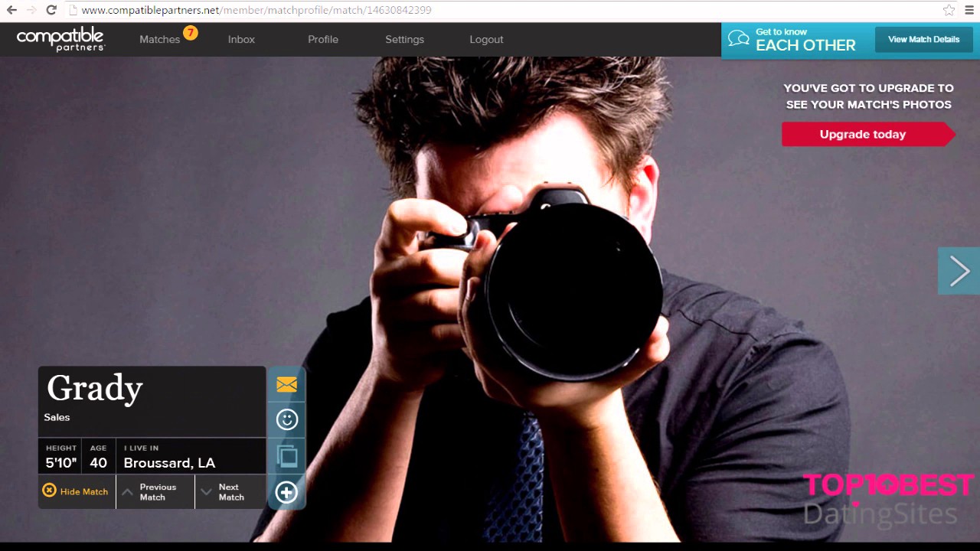Open the 7 matches notification badge
This screenshot has width=980, height=551.
(190, 32)
